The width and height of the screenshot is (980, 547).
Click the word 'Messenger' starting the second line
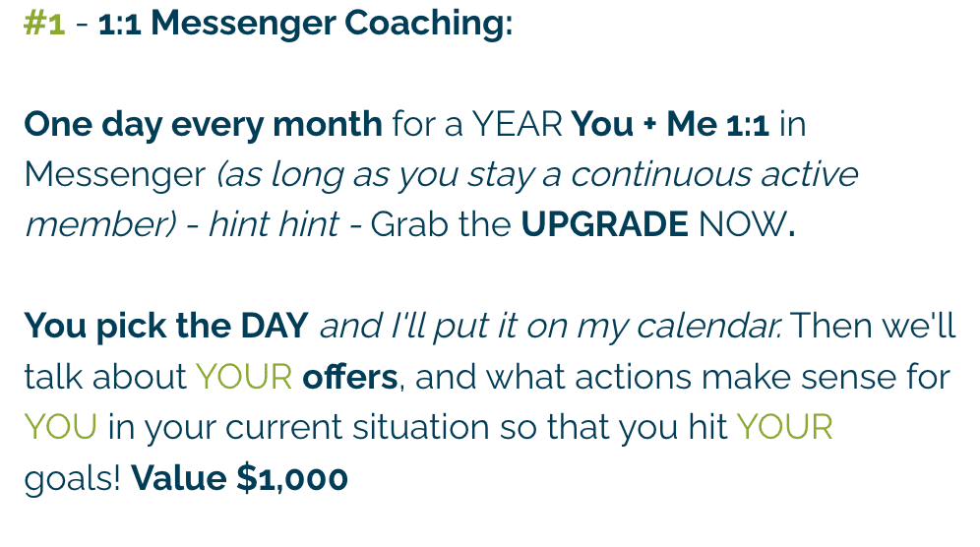click(x=115, y=174)
